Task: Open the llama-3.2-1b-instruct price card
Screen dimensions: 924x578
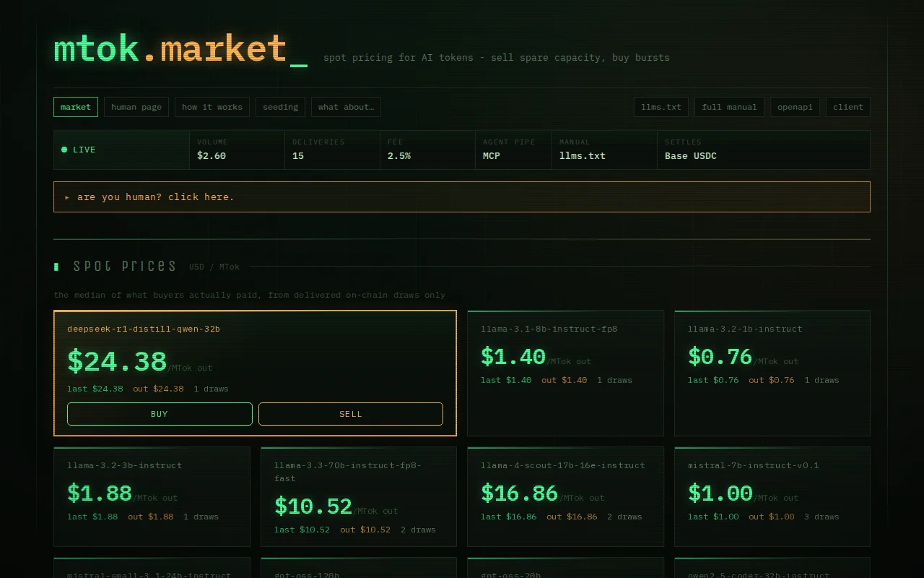Action: 772,373
